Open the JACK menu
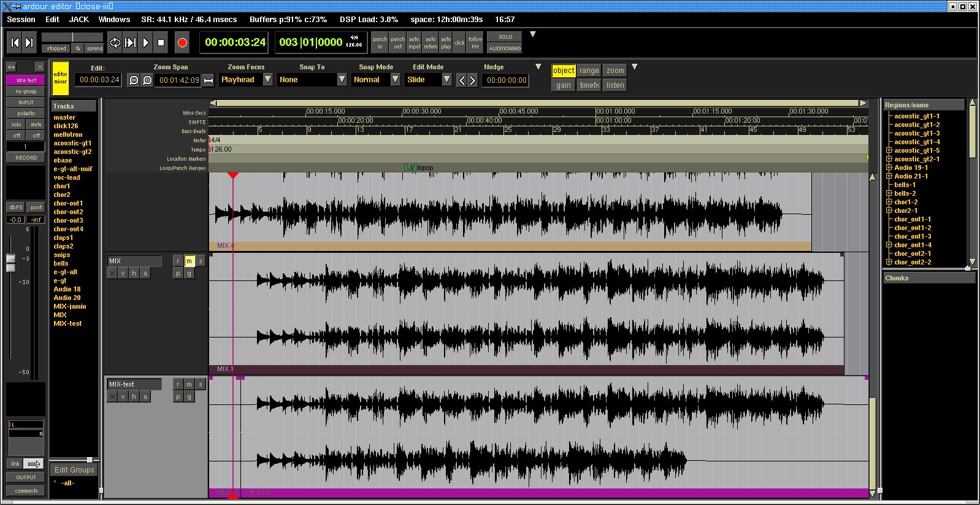 [x=78, y=19]
